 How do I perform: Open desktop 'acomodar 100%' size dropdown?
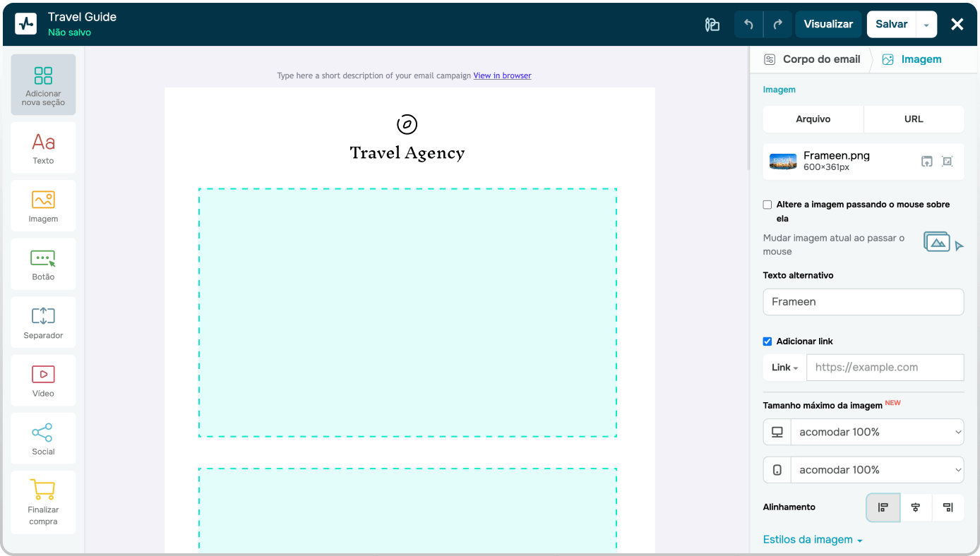pyautogui.click(x=877, y=432)
